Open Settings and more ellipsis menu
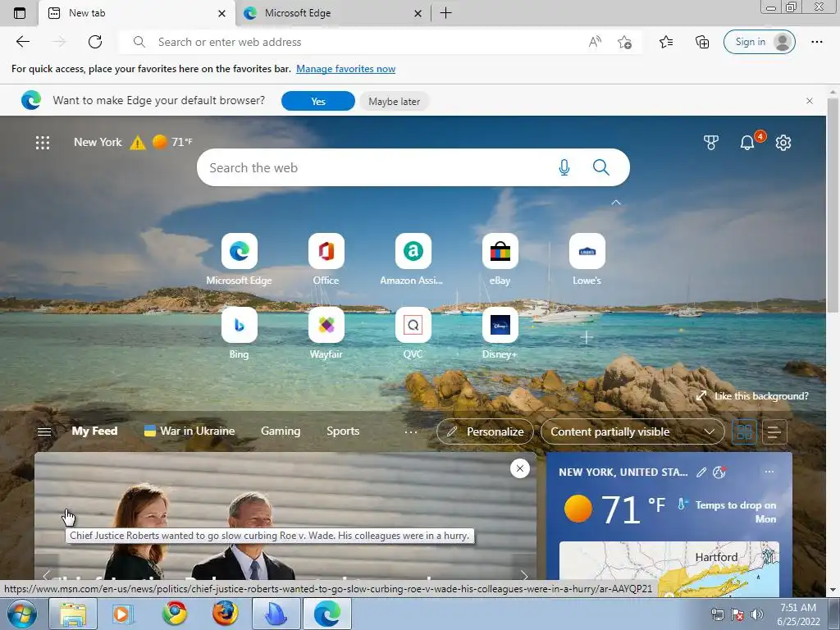Image resolution: width=840 pixels, height=630 pixels. coord(816,42)
